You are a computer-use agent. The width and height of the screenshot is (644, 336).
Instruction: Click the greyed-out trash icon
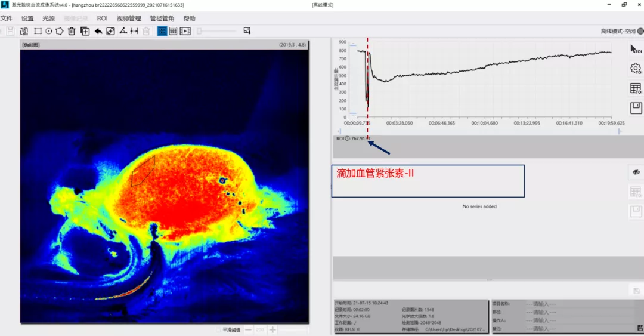pyautogui.click(x=146, y=31)
